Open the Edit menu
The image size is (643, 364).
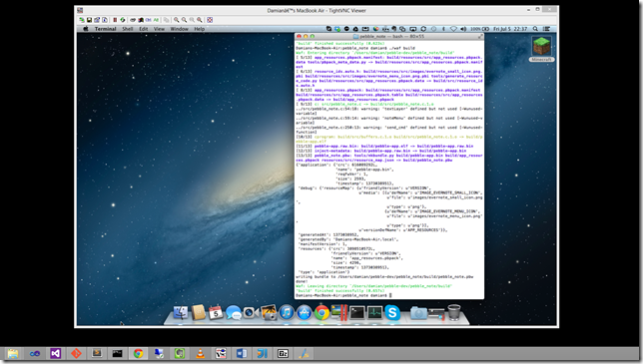(x=143, y=29)
